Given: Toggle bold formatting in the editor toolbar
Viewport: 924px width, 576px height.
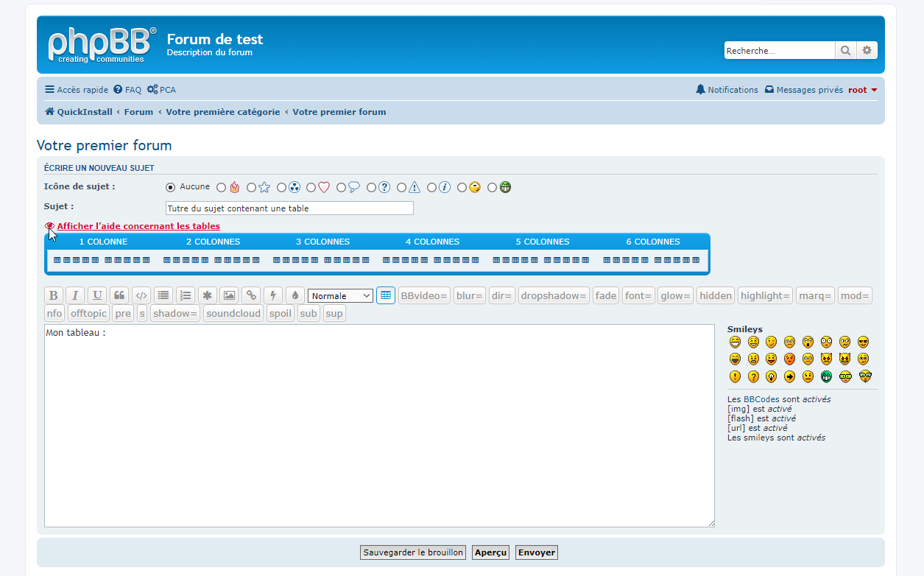Looking at the screenshot, I should pos(54,295).
